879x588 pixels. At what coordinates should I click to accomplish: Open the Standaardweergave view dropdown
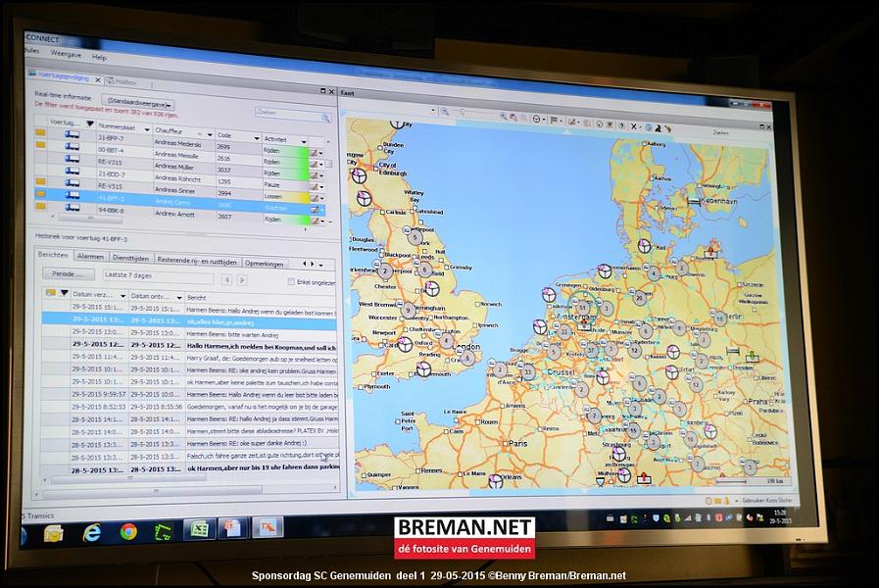[x=138, y=104]
